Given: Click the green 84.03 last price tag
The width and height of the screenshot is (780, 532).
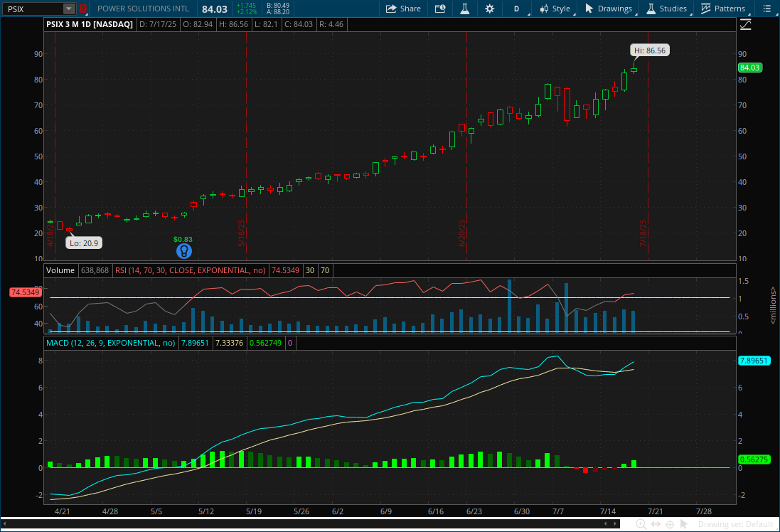Looking at the screenshot, I should (x=749, y=68).
